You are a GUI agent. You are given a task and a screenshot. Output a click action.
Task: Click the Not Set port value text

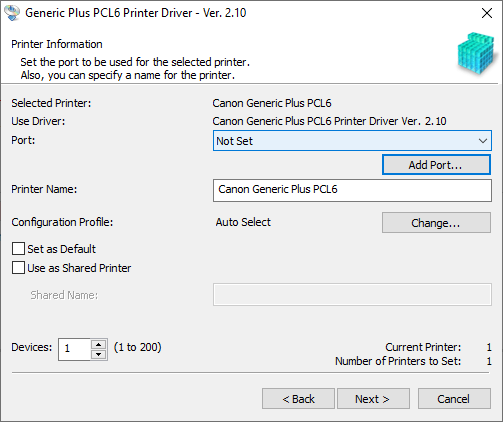coord(235,141)
